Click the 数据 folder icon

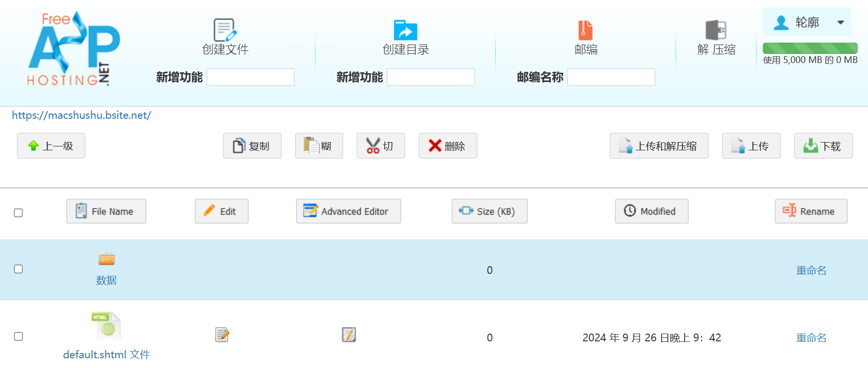point(107,258)
